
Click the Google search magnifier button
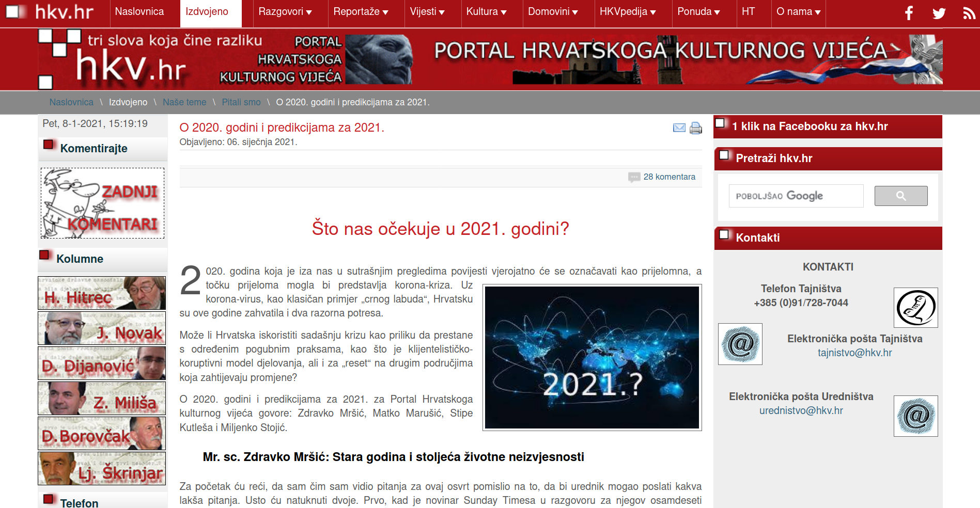coord(900,196)
